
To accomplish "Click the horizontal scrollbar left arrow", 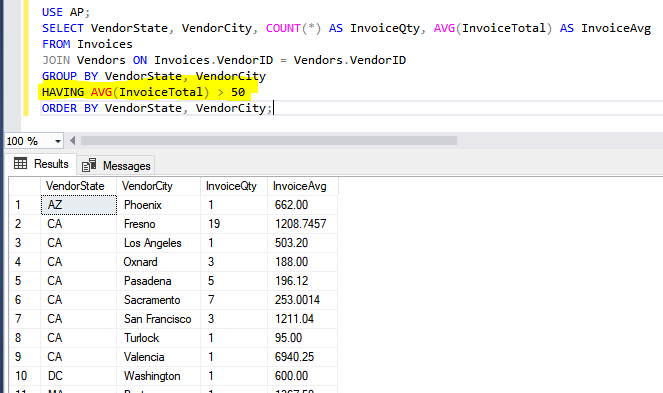I will 73,141.
